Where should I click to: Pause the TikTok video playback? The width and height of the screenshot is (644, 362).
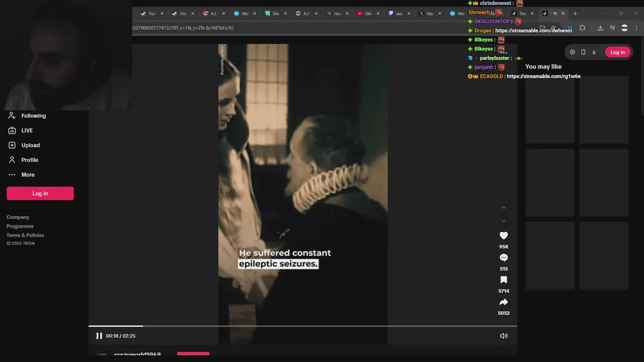99,336
